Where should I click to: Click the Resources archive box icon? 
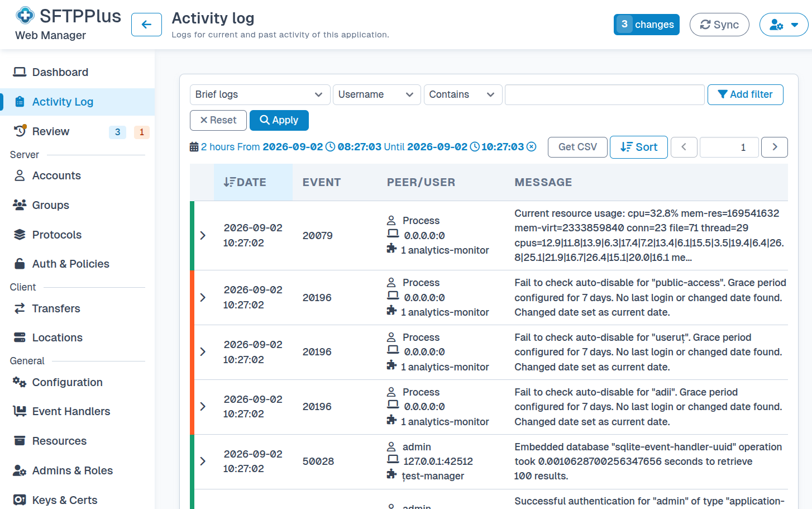pos(20,441)
